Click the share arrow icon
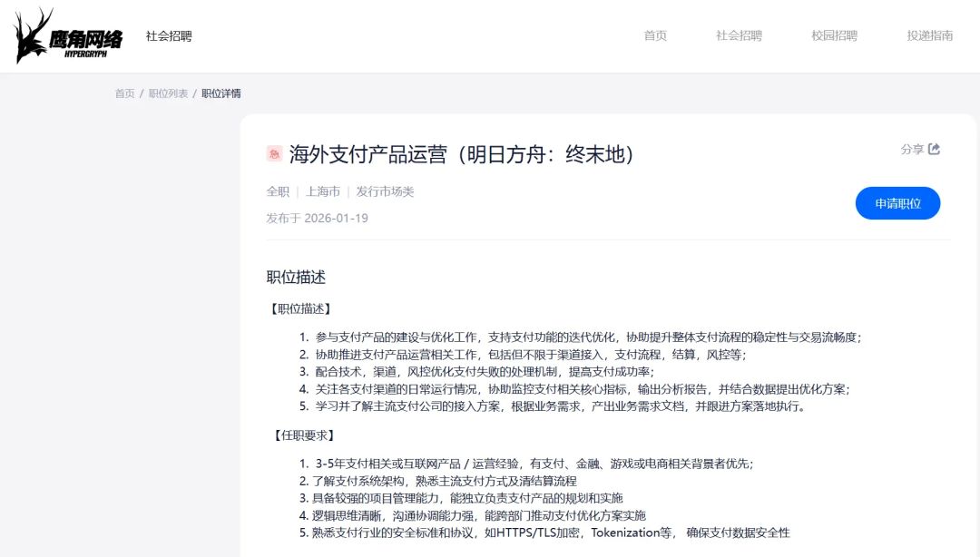Viewport: 980px width, 557px height. point(935,149)
